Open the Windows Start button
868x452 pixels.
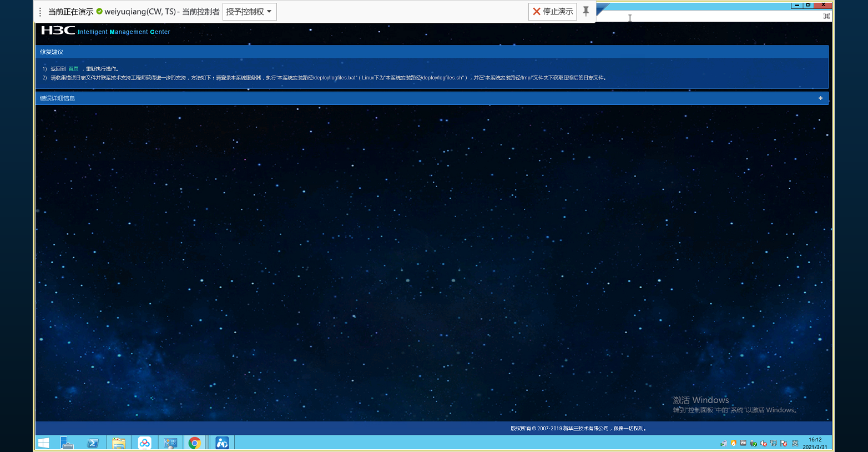pyautogui.click(x=44, y=443)
